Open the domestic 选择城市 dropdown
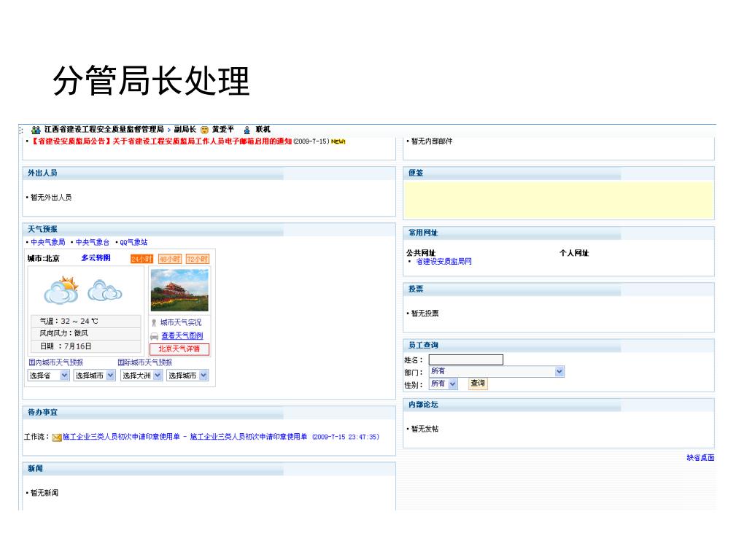Viewport: 747px width, 560px height. tap(94, 376)
